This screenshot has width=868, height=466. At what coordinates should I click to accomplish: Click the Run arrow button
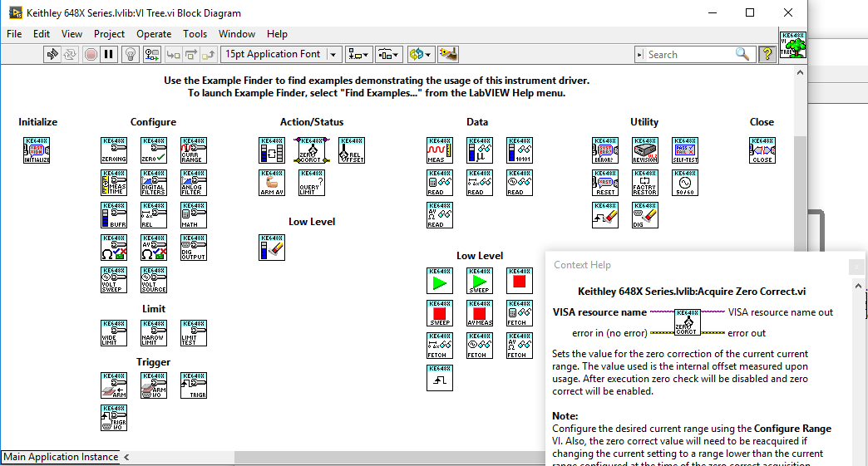click(52, 54)
